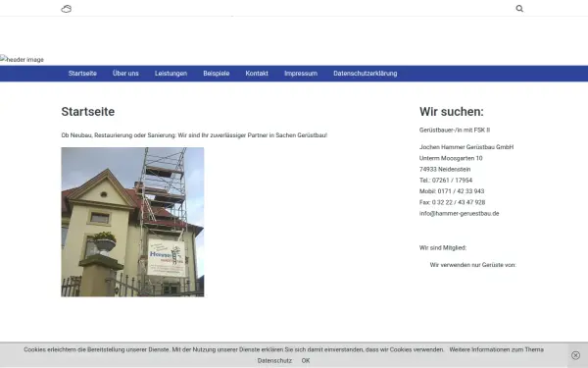The image size is (588, 368).
Task: Open the scaffolding house photo
Action: [x=132, y=222]
